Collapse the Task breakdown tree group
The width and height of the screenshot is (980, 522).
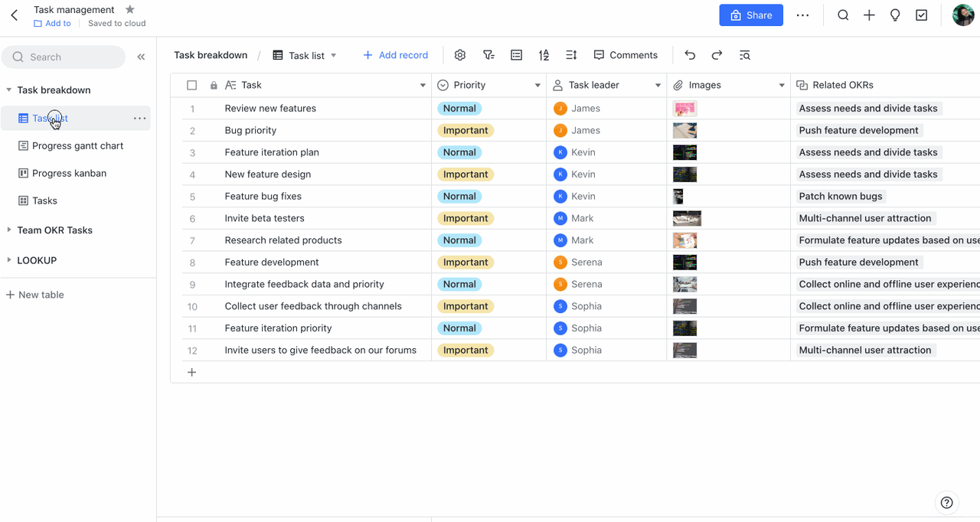[9, 90]
